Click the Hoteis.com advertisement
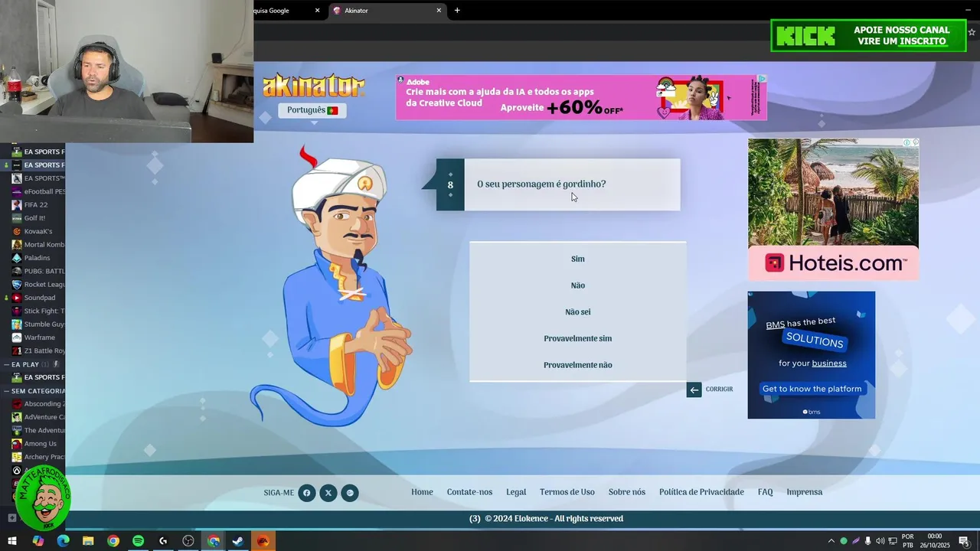 (x=833, y=209)
